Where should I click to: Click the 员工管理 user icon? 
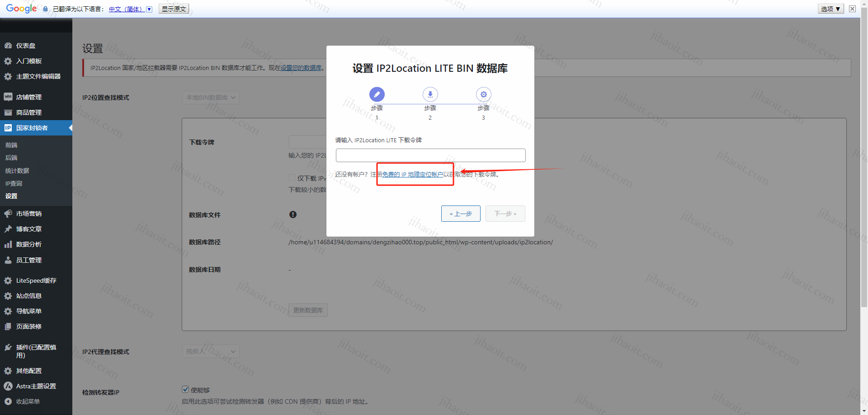[8, 260]
